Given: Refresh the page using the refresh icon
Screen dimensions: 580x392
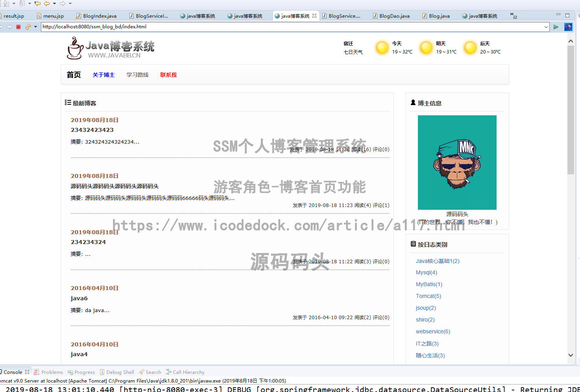Looking at the screenshot, I should pyautogui.click(x=28, y=27).
